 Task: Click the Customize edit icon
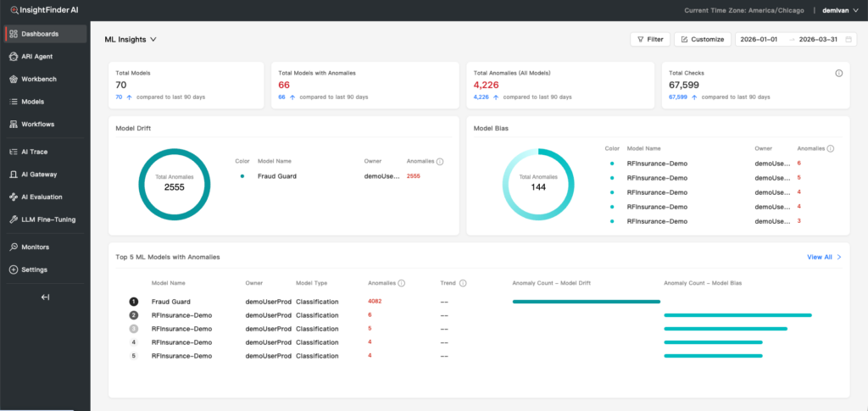684,39
